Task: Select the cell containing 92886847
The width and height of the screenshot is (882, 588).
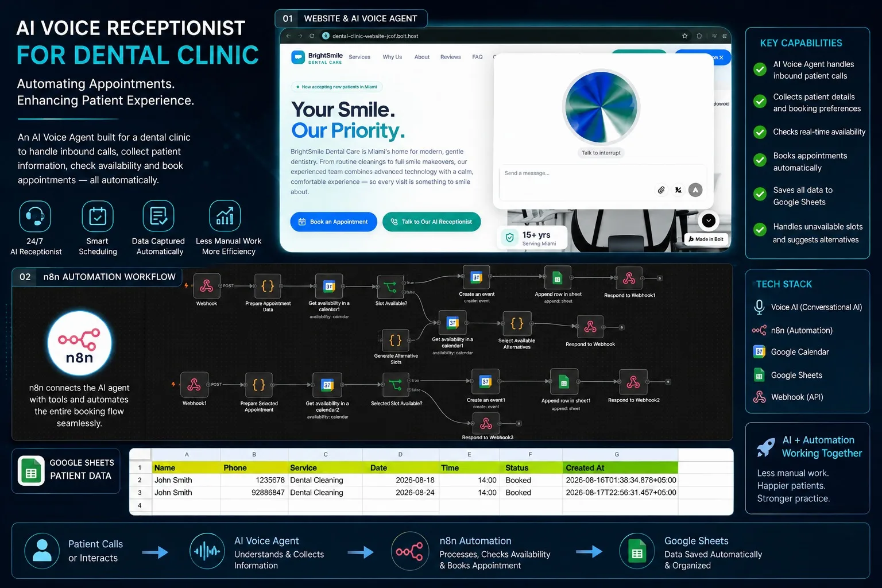Action: [x=254, y=493]
